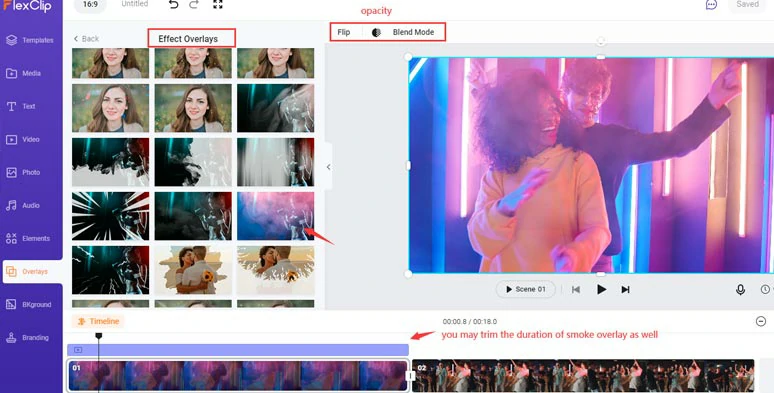774x393 pixels.
Task: Select the bottom-left corner resize handle
Action: tap(408, 274)
